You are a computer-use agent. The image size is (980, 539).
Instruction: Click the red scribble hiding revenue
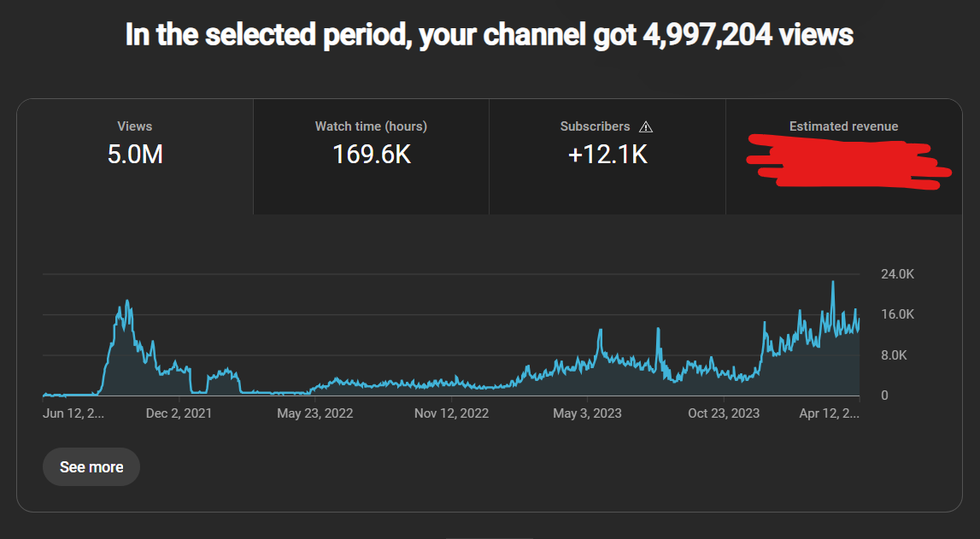846,161
